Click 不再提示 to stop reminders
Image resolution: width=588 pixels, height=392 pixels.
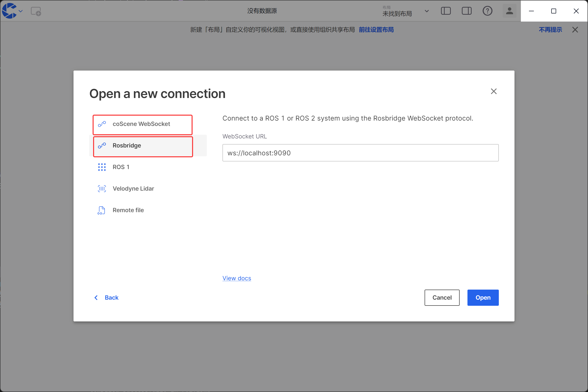(x=550, y=30)
